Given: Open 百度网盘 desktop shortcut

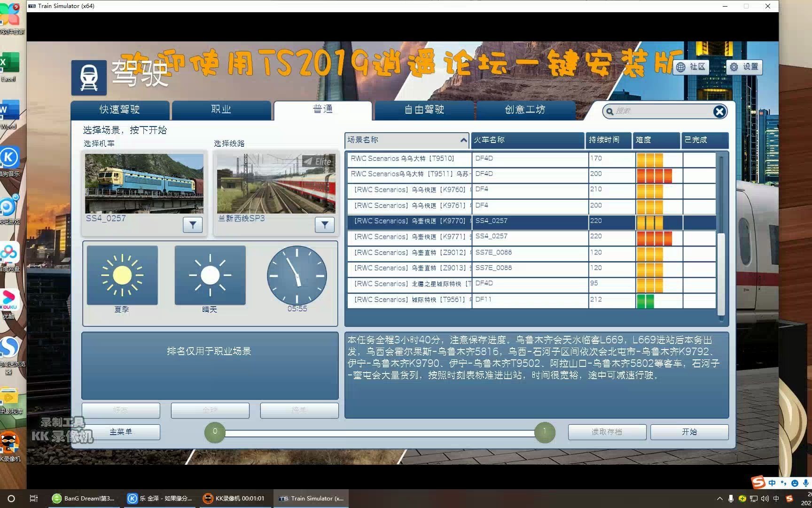Looking at the screenshot, I should (9, 257).
